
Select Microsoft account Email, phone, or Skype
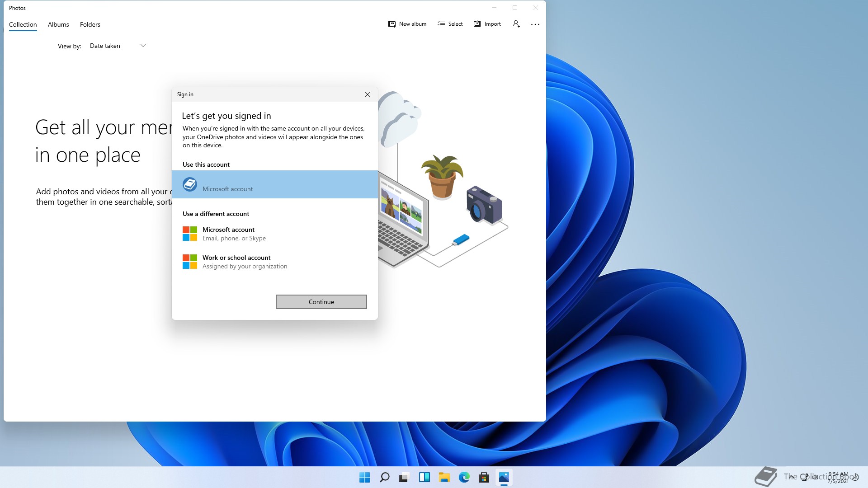pyautogui.click(x=275, y=234)
